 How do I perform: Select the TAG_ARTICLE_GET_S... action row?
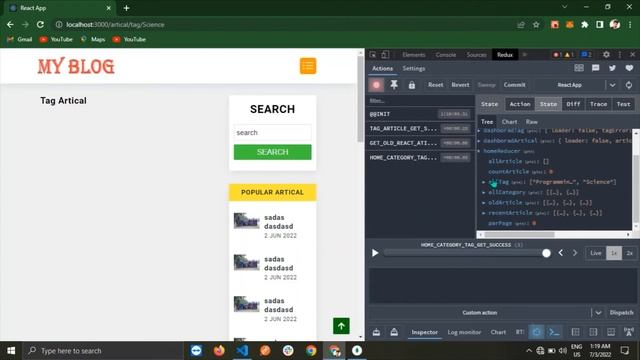click(x=420, y=129)
